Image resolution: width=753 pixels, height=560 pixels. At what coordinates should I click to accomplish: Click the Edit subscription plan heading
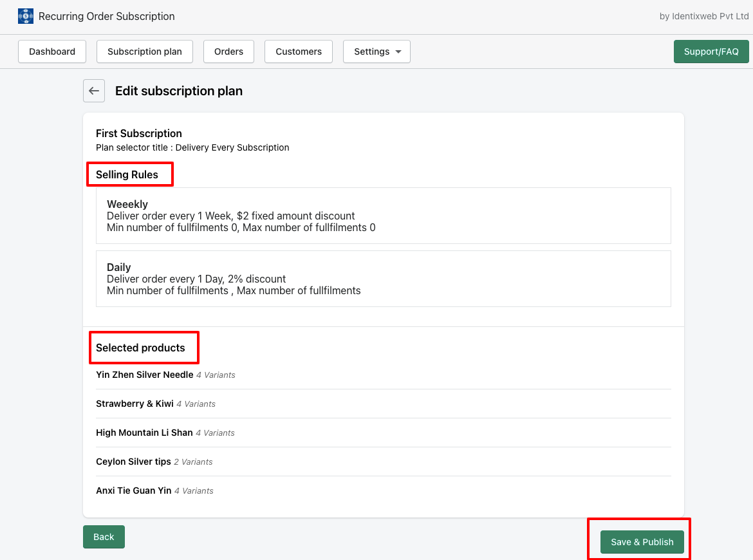coord(179,91)
